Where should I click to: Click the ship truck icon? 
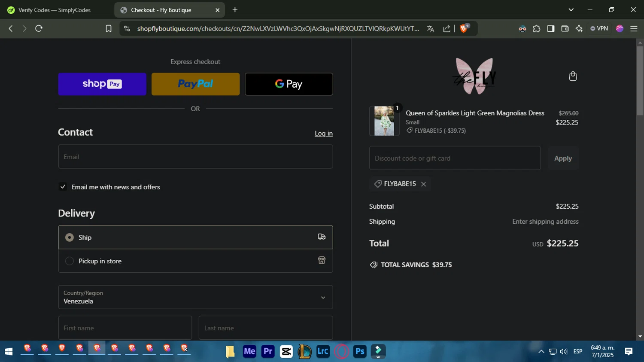coord(322,237)
